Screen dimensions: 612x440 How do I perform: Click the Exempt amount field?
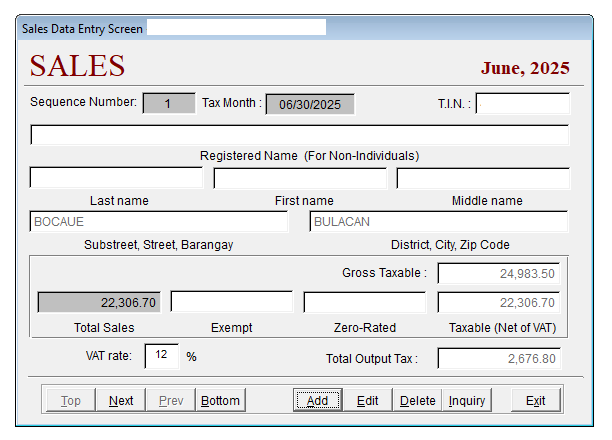click(x=231, y=302)
